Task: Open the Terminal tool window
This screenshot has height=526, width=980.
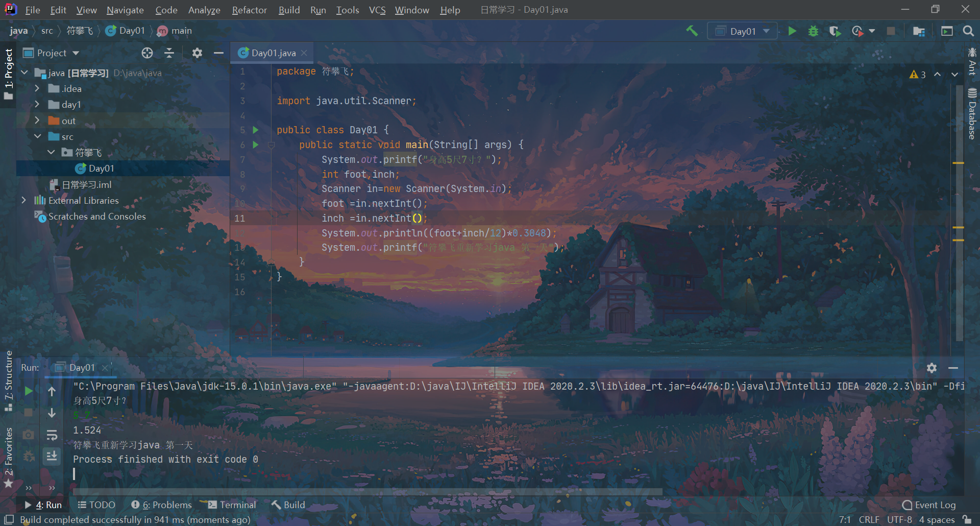Action: pos(232,505)
